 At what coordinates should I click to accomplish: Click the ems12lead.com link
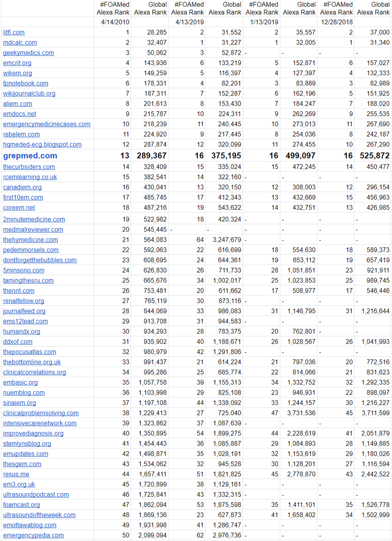point(25,321)
